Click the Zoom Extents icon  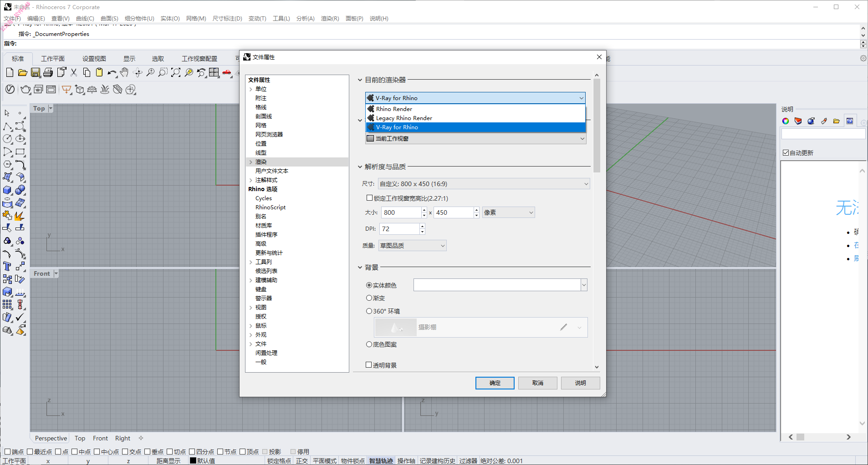tap(176, 73)
